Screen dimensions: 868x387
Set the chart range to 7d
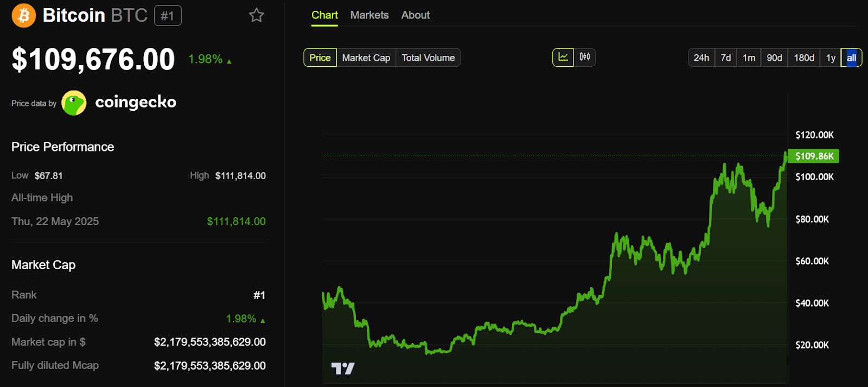click(x=726, y=58)
